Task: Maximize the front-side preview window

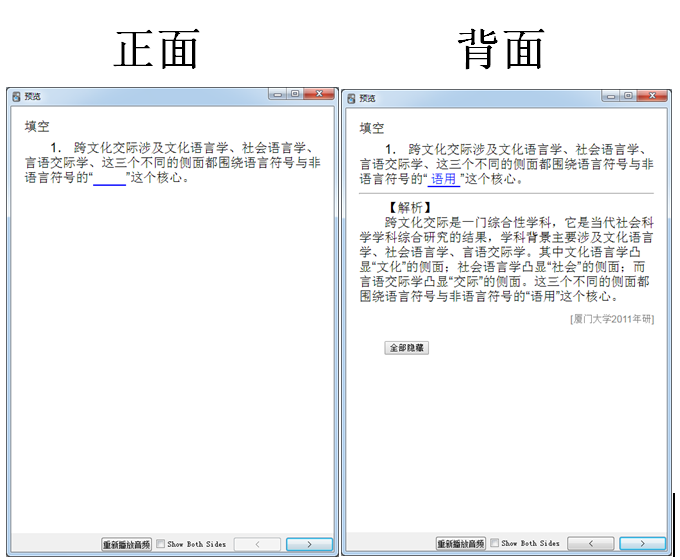Action: tap(295, 94)
